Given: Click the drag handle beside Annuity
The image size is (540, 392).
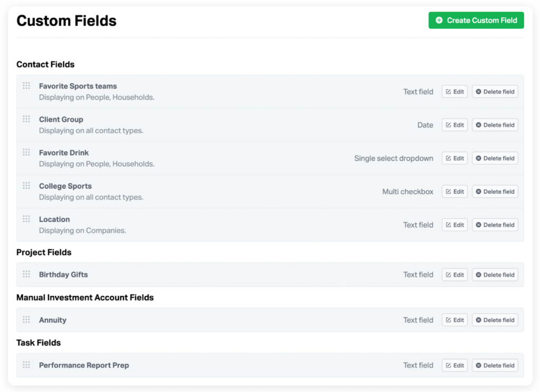Looking at the screenshot, I should click(x=26, y=320).
